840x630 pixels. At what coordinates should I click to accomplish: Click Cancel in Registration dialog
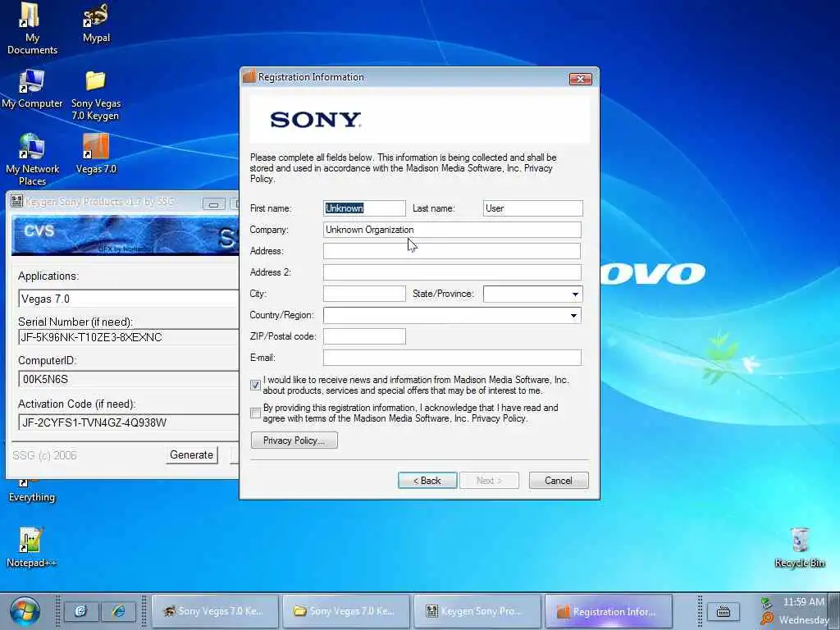click(x=558, y=481)
